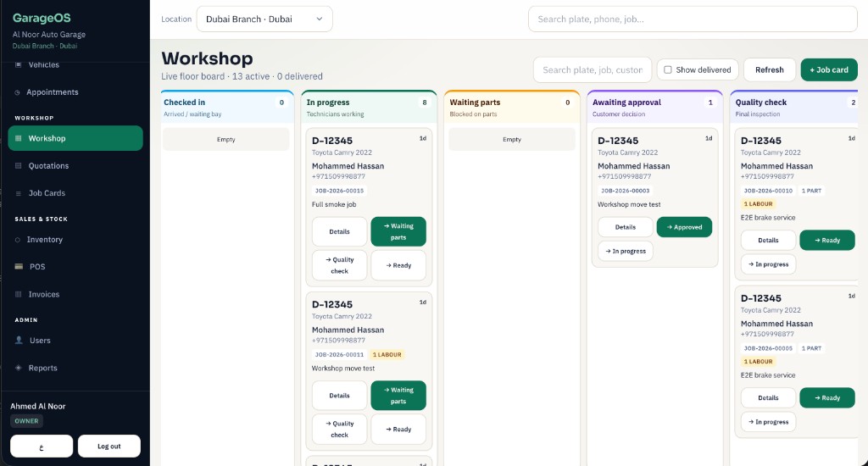Viewport: 868px width, 466px height.
Task: Click the 1 LABOUR tag on JOB-2026-00011
Action: (x=387, y=354)
